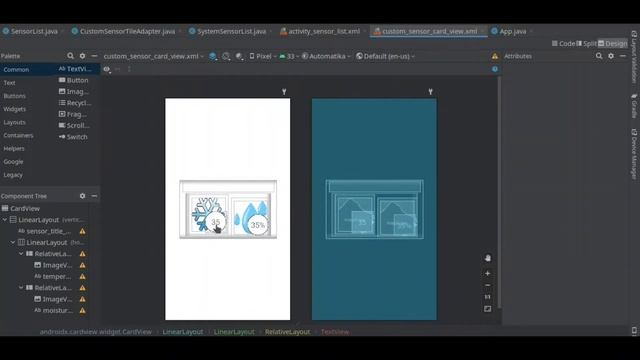Image resolution: width=640 pixels, height=360 pixels.
Task: Click the yellow warning icon in design toolbar
Action: (495, 56)
